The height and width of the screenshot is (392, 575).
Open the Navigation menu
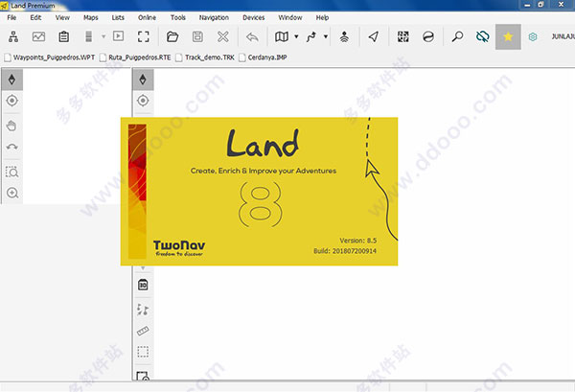tap(214, 17)
